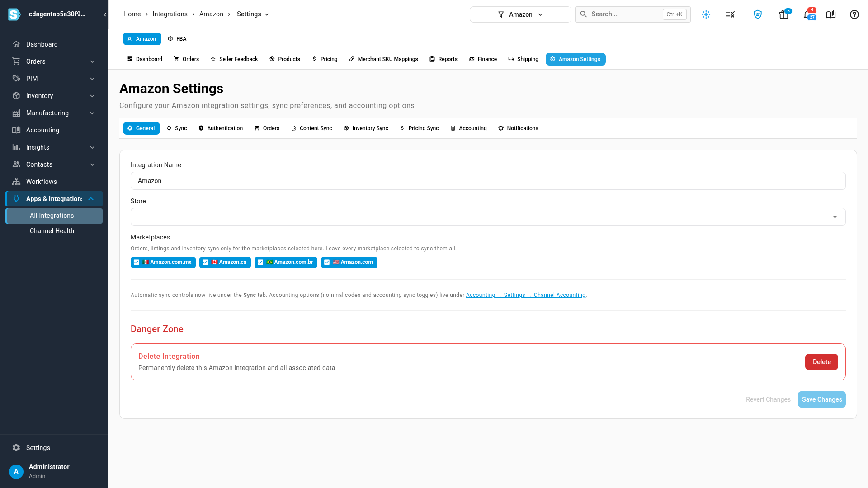
Task: Uncheck the Amazon.com US marketplace
Action: coord(327,263)
